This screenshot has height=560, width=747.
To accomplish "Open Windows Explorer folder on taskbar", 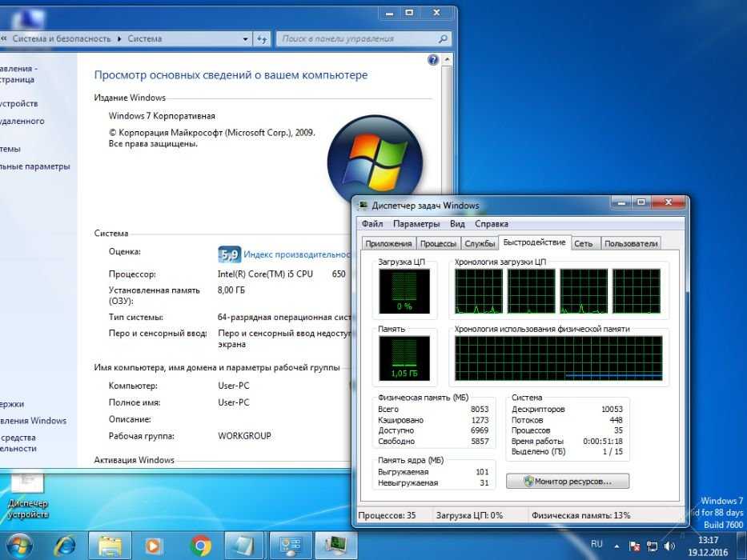I will coord(109,546).
